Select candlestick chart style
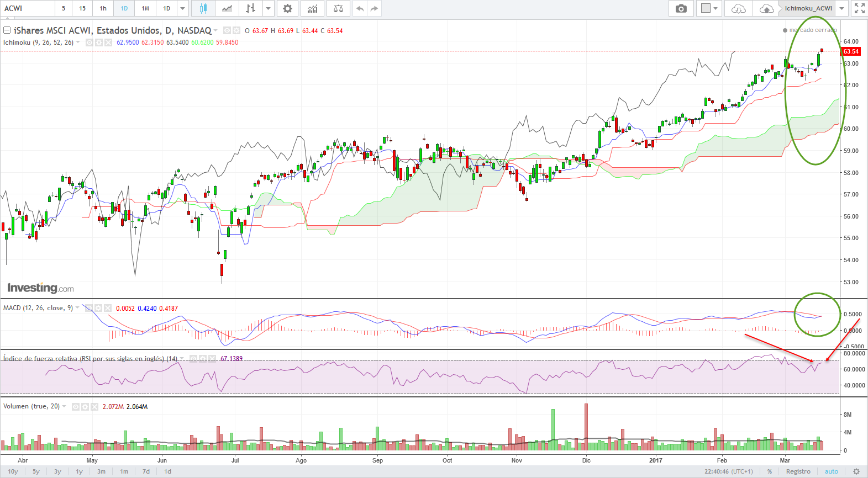The image size is (868, 478). tap(203, 8)
